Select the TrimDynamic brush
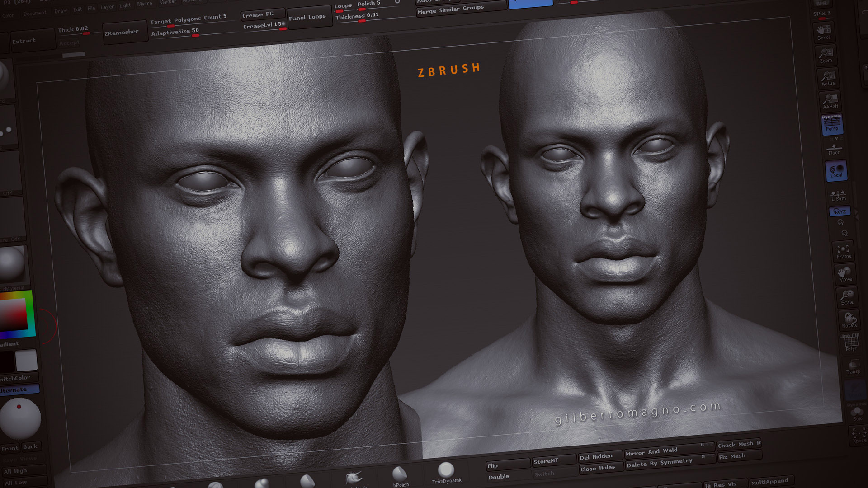 pyautogui.click(x=447, y=473)
